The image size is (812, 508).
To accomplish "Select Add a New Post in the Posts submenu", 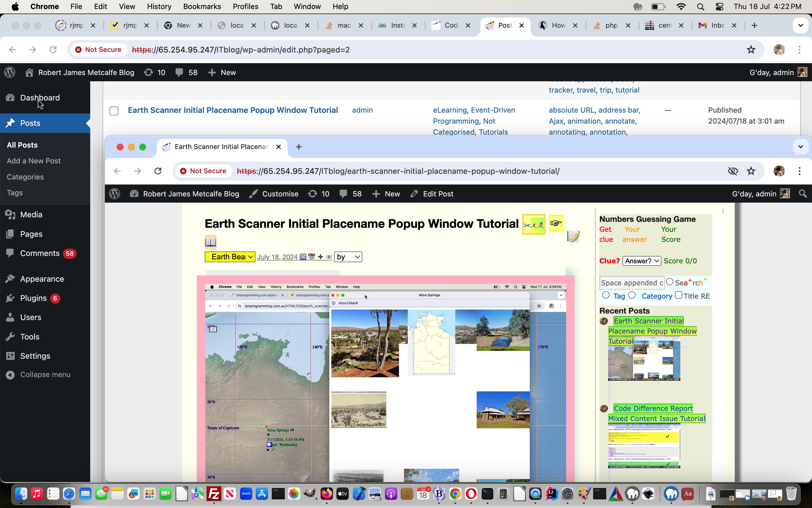I will 34,161.
